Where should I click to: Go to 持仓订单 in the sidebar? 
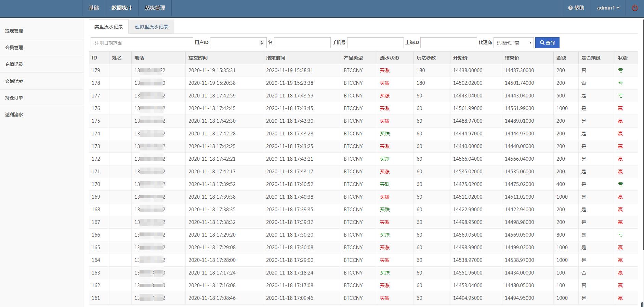point(14,98)
